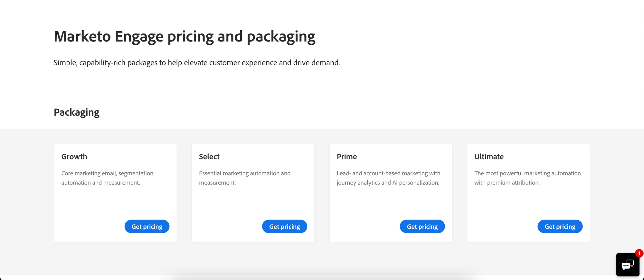Select the Ultimate package card
Screen dimensions: 644x280
point(528,193)
